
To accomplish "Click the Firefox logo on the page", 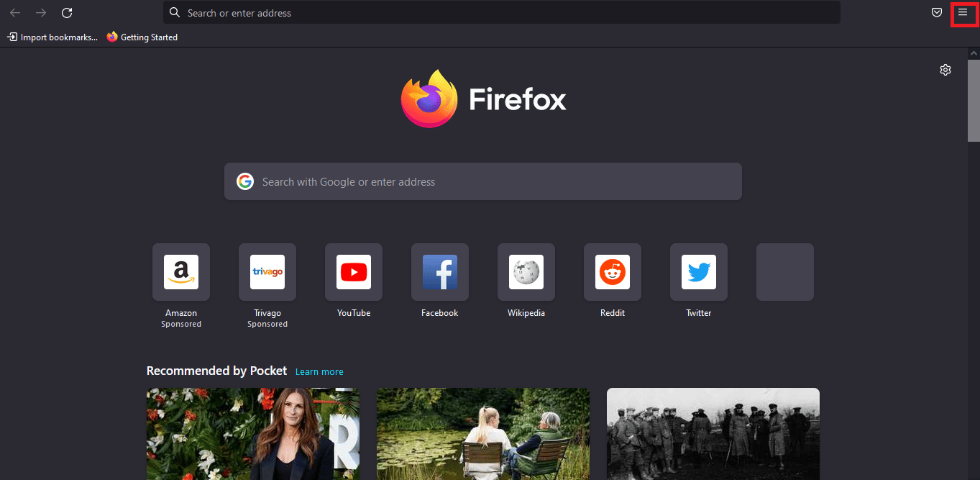I will 429,99.
